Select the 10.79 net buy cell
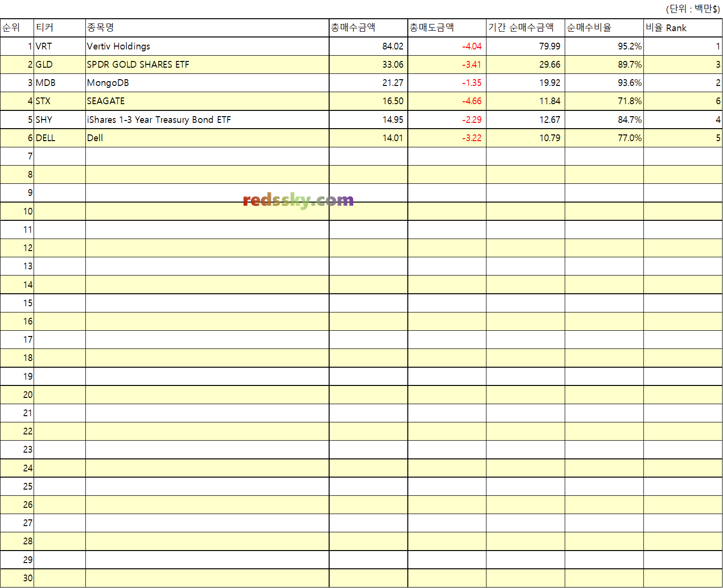This screenshot has height=588, width=723. pos(526,138)
